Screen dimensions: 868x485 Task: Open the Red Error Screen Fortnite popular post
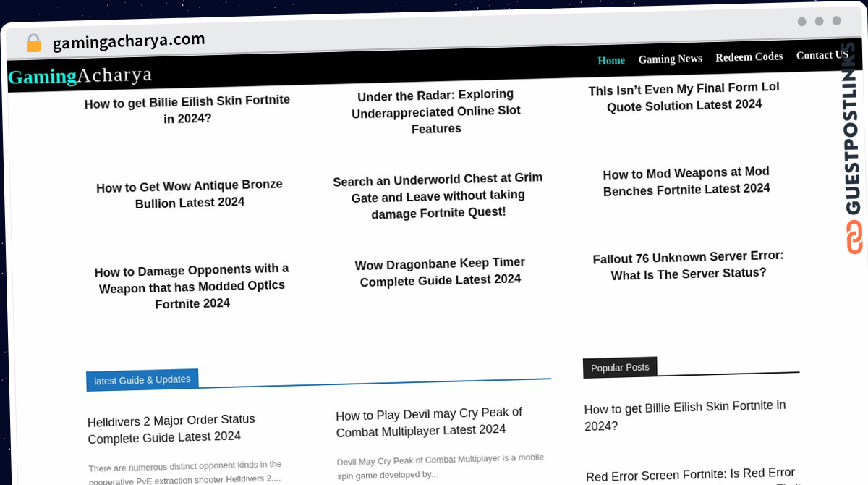pos(691,474)
